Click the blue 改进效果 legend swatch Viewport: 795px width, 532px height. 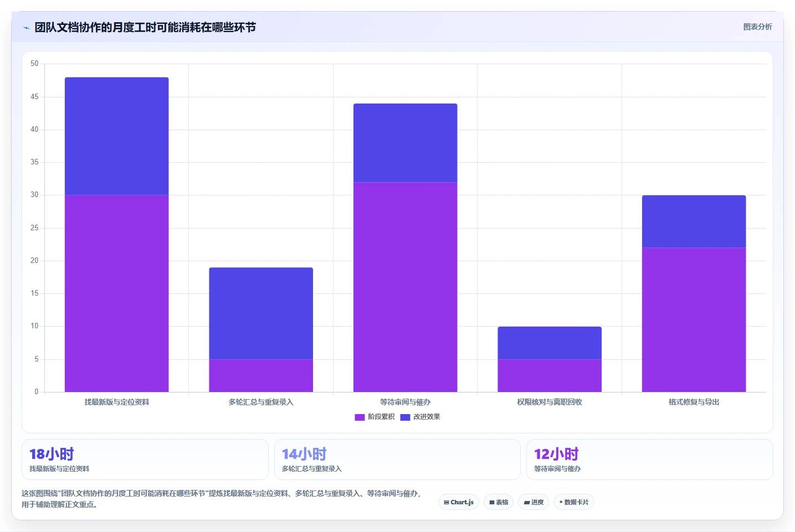coord(405,417)
